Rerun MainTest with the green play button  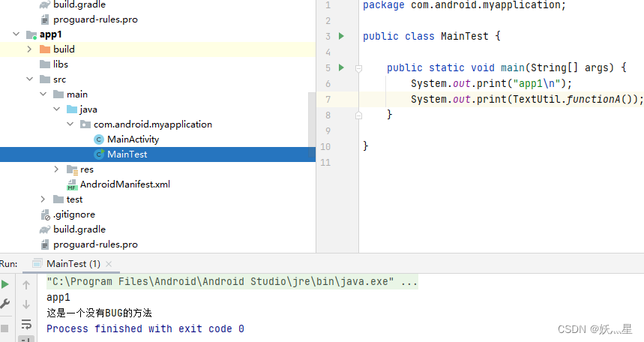(x=5, y=284)
